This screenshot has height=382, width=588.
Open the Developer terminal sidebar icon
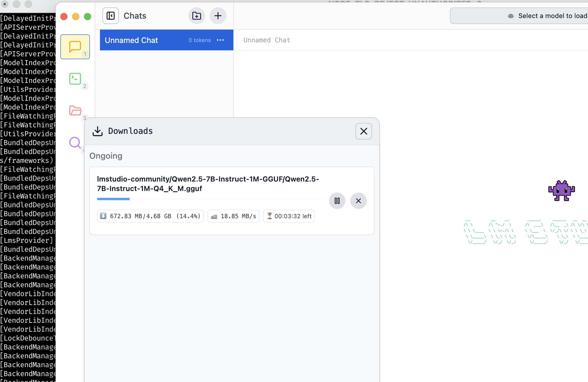pyautogui.click(x=75, y=79)
